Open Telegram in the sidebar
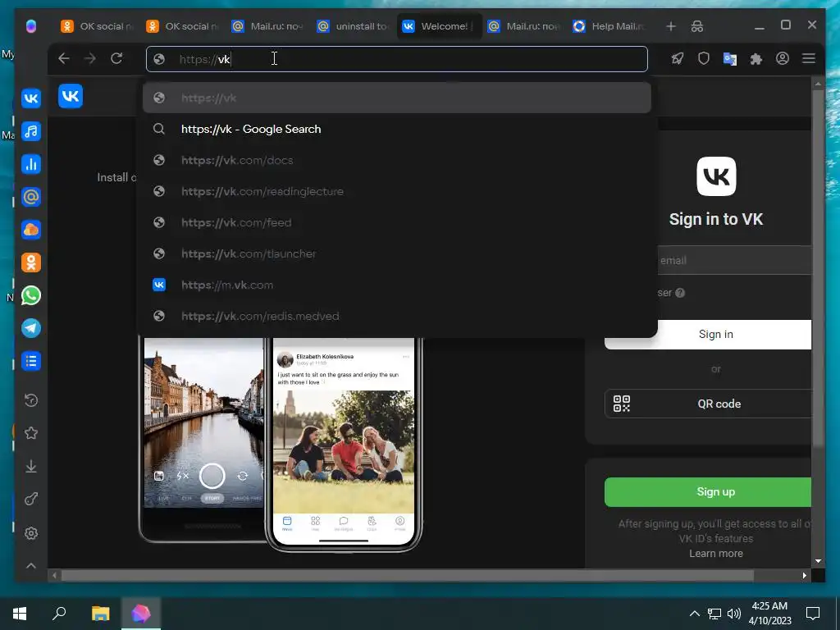Viewport: 840px width, 630px height. tap(31, 328)
